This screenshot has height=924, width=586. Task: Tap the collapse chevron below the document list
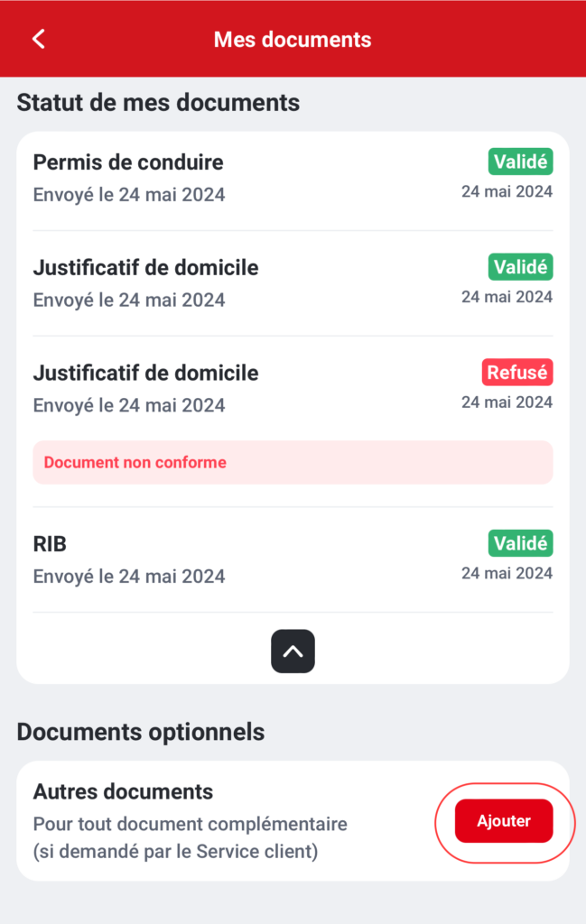tap(293, 651)
